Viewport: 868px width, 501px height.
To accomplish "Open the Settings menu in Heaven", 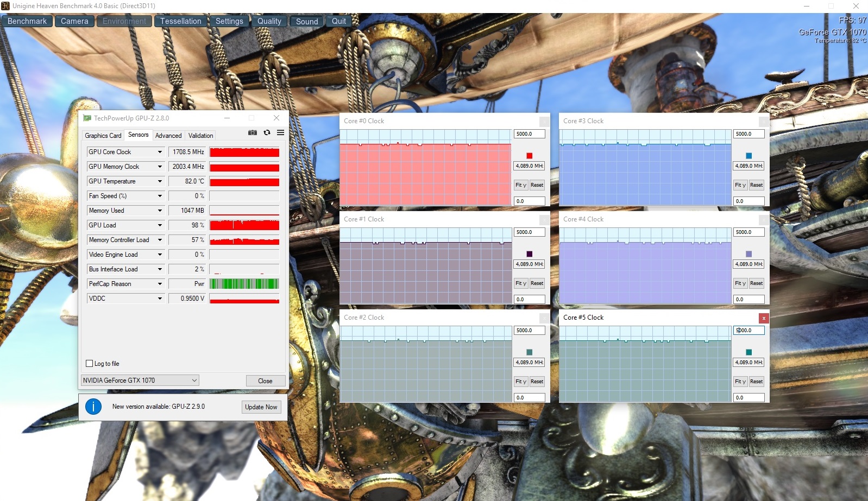I will [x=229, y=21].
